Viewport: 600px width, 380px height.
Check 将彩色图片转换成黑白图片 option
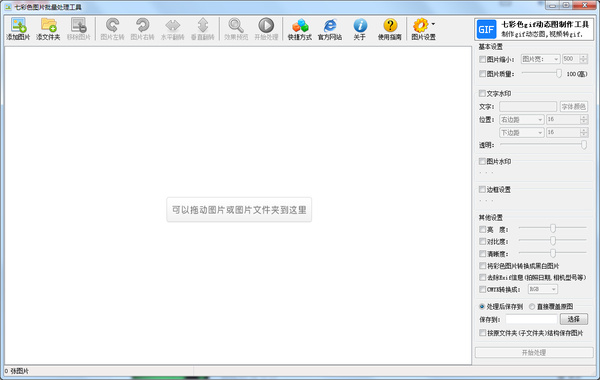click(x=482, y=265)
